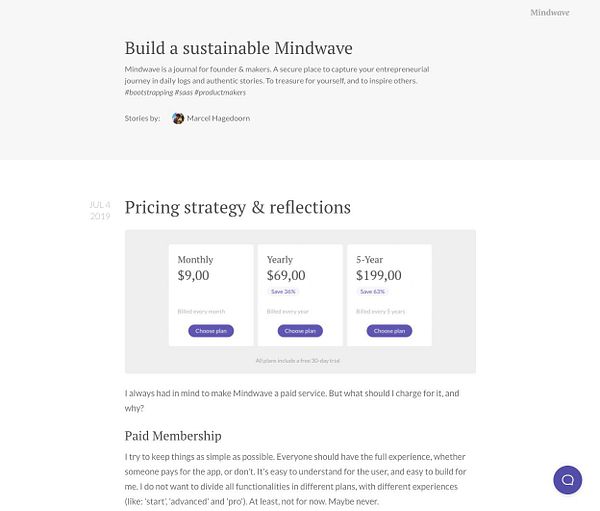The image size is (600, 511).
Task: Click the 5-Year plan title
Action: tap(370, 260)
